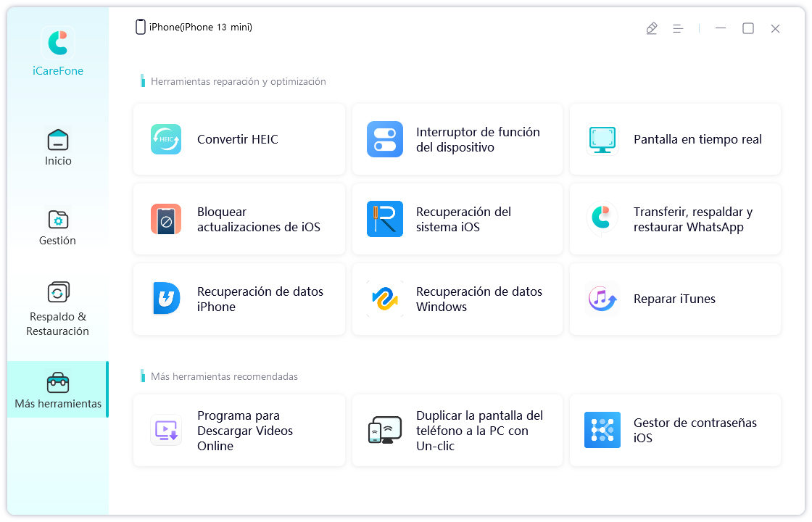Click the iPhone device icon

click(141, 27)
